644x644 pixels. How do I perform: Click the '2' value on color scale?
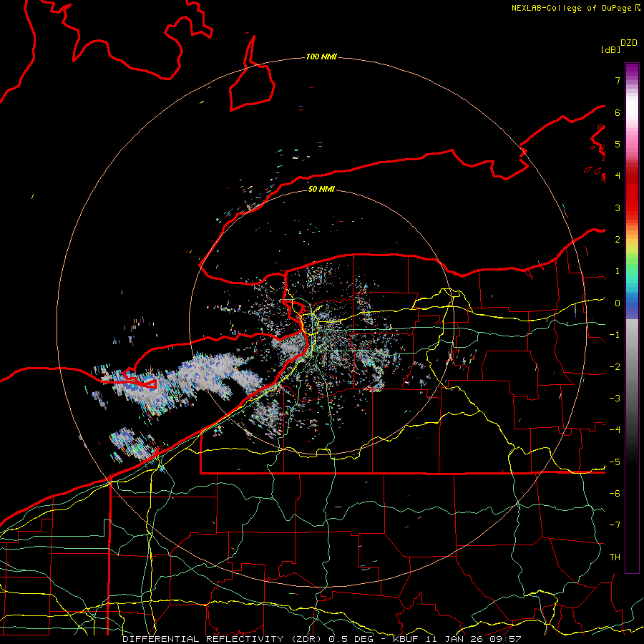point(618,240)
